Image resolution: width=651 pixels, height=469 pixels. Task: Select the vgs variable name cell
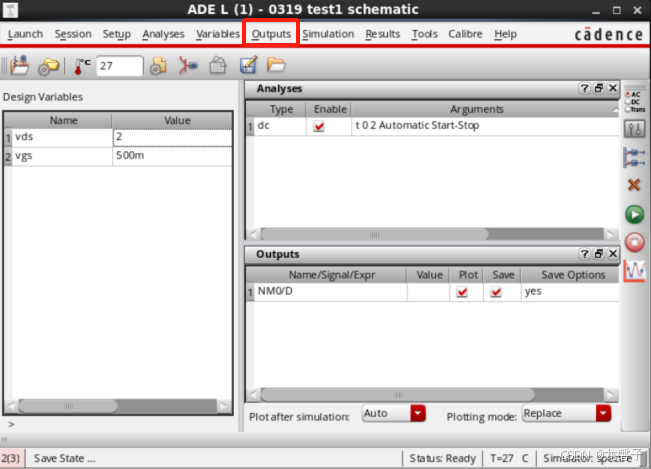62,156
